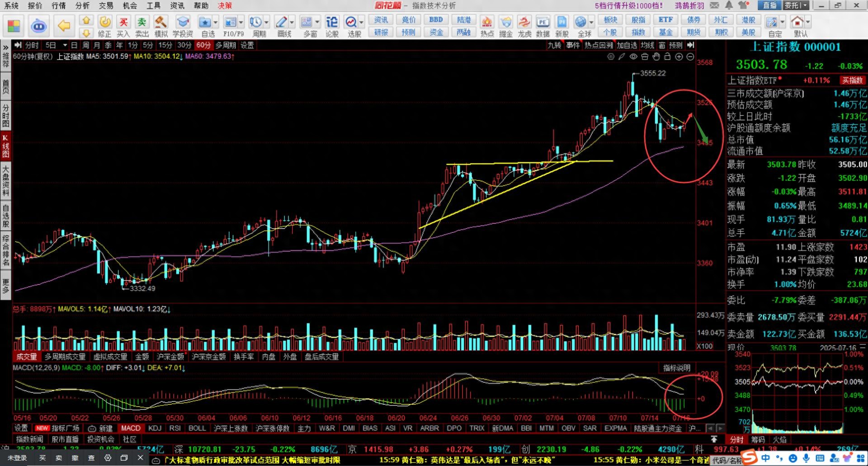Expand the 5日 period dropdown arrow
The width and height of the screenshot is (868, 466).
(65, 45)
